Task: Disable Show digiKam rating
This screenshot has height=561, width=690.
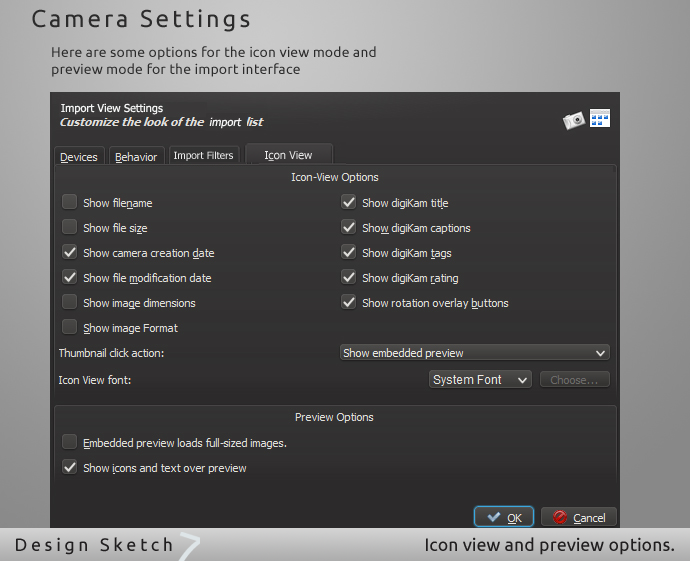Action: pos(348,277)
